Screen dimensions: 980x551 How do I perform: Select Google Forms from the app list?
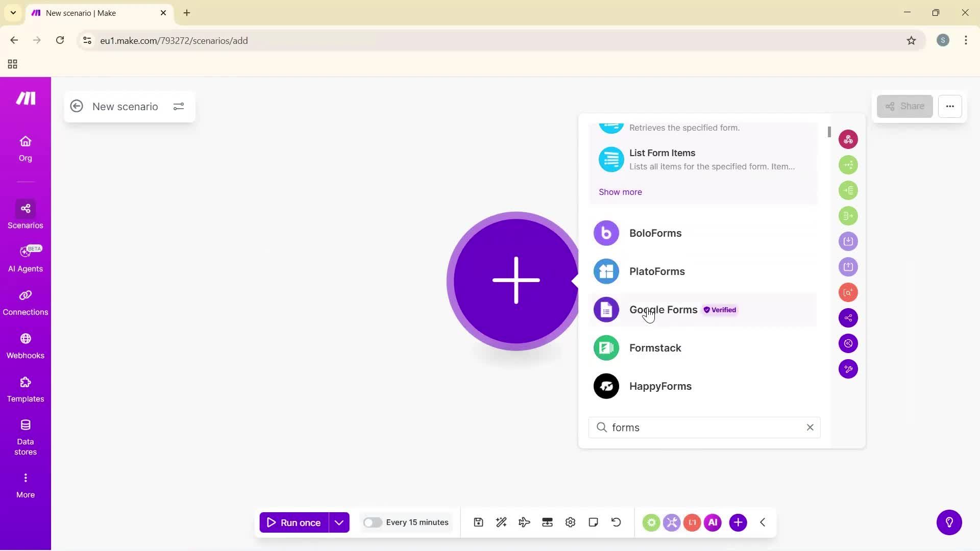coord(663,310)
